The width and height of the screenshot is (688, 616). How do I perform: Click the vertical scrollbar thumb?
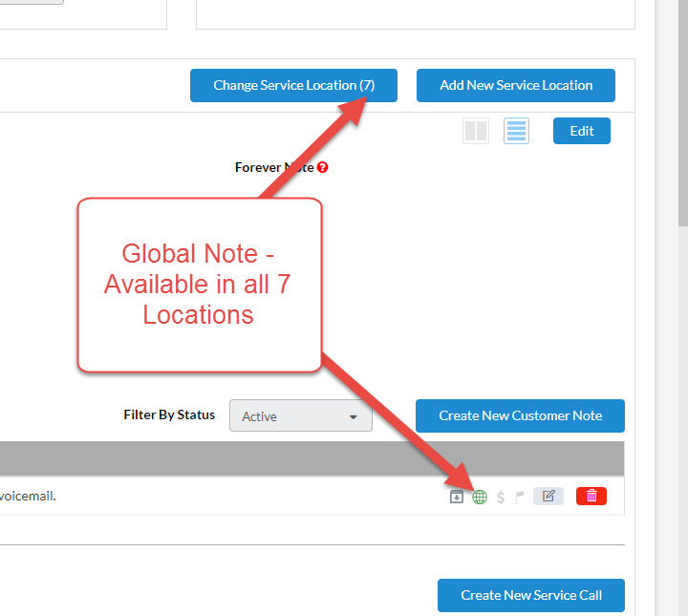[682, 115]
